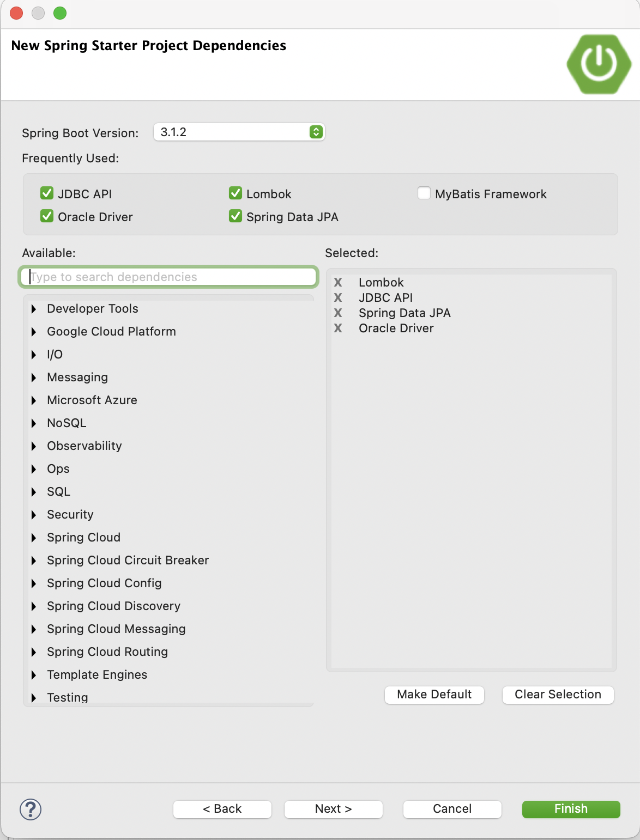Screen dimensions: 640x840
Task: Expand the Messaging category
Action: (x=34, y=378)
